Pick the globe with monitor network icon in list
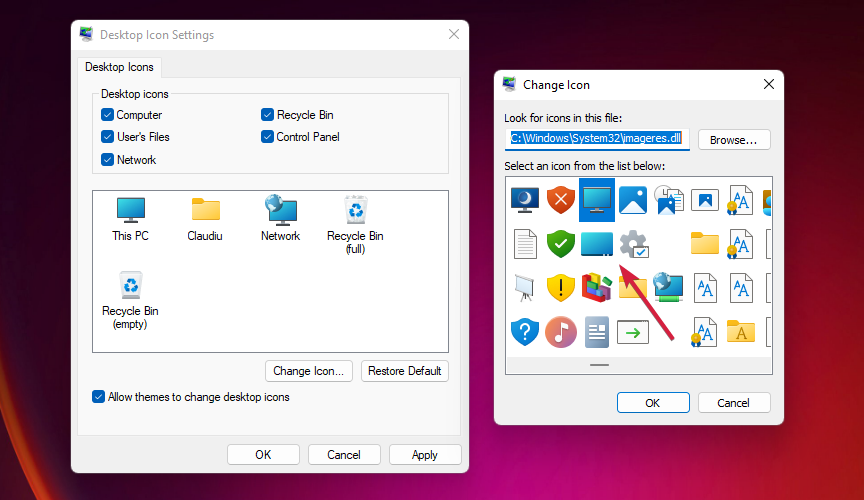 (x=668, y=287)
